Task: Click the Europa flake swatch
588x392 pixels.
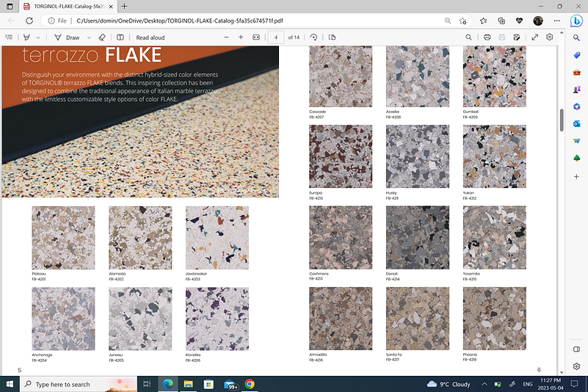Action: 341,156
